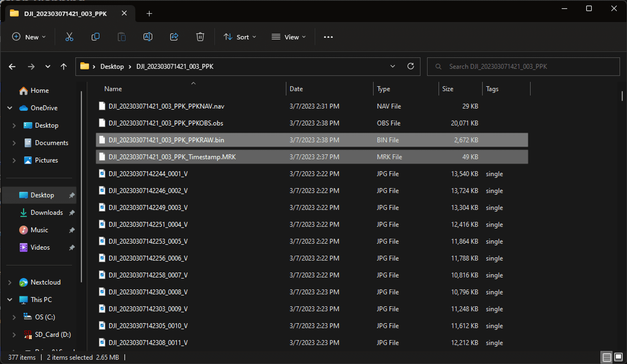This screenshot has height=364, width=627.
Task: Select the file DJI_20230307142244_0001_V
Action: coord(148,174)
